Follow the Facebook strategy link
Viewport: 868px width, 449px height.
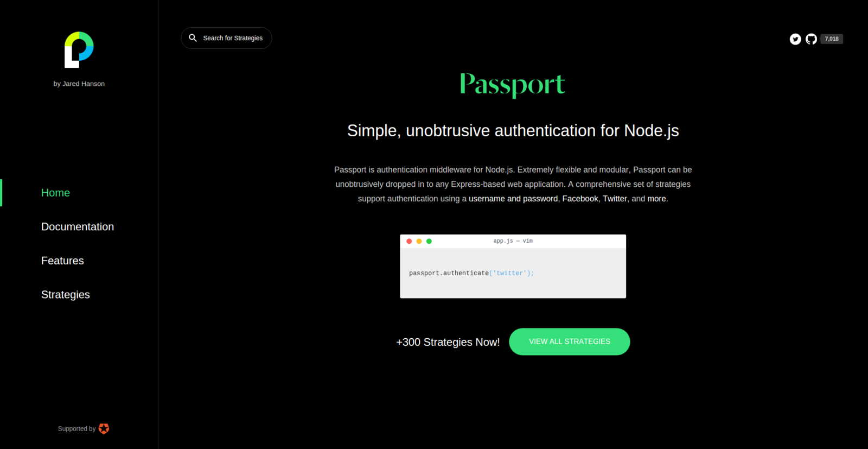point(580,199)
